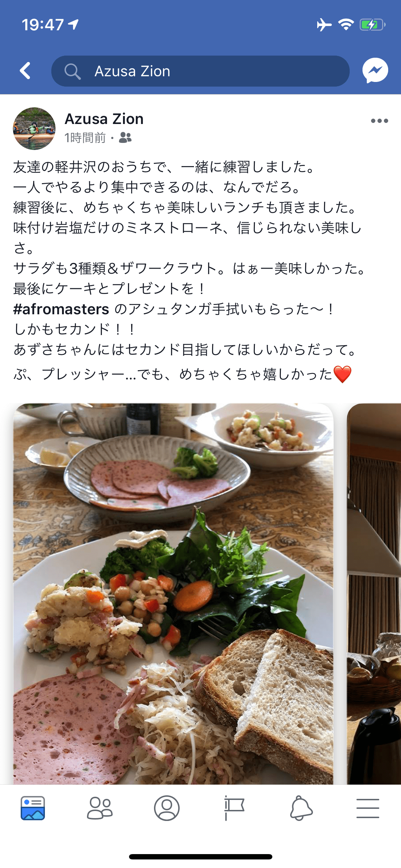The image size is (401, 868).
Task: Open the News Feed tab
Action: tap(33, 808)
